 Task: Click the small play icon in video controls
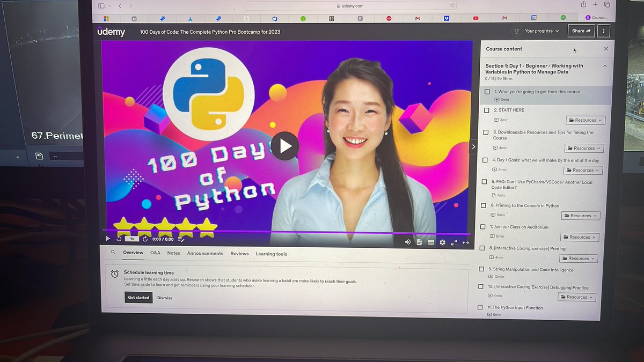point(108,239)
